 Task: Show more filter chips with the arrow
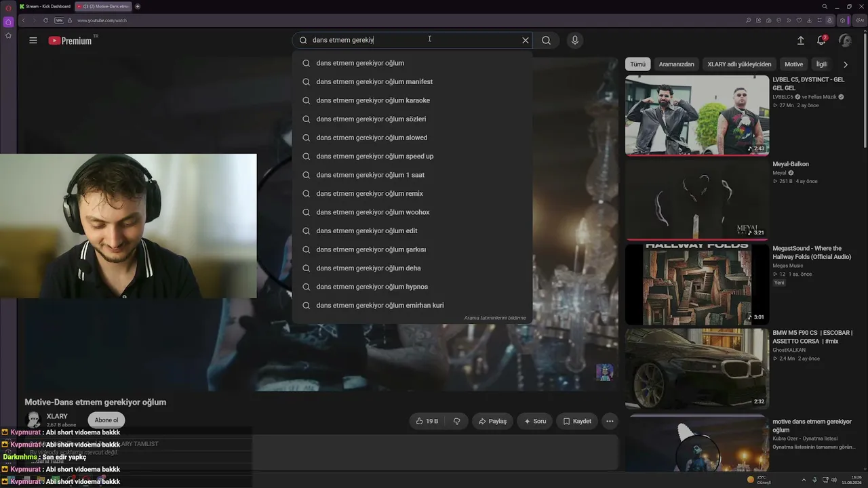pyautogui.click(x=845, y=64)
